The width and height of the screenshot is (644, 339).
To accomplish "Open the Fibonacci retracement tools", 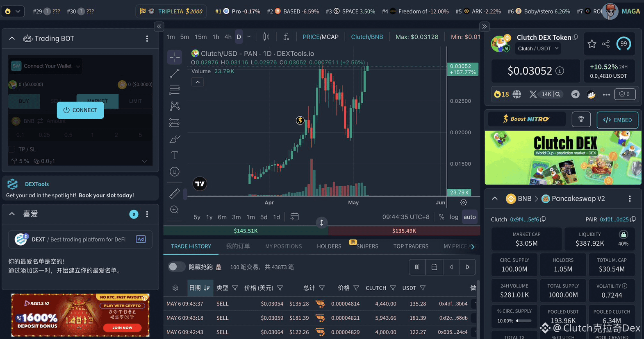I will [x=175, y=90].
